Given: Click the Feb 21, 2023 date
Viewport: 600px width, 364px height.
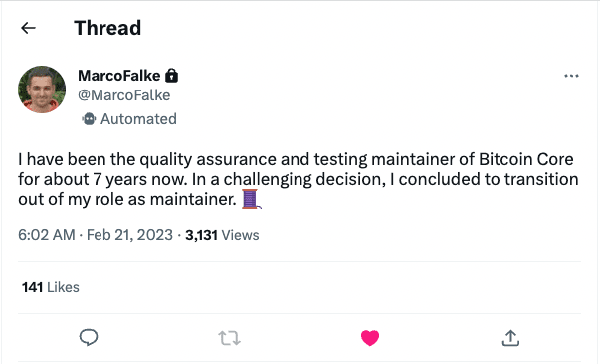Looking at the screenshot, I should (129, 235).
